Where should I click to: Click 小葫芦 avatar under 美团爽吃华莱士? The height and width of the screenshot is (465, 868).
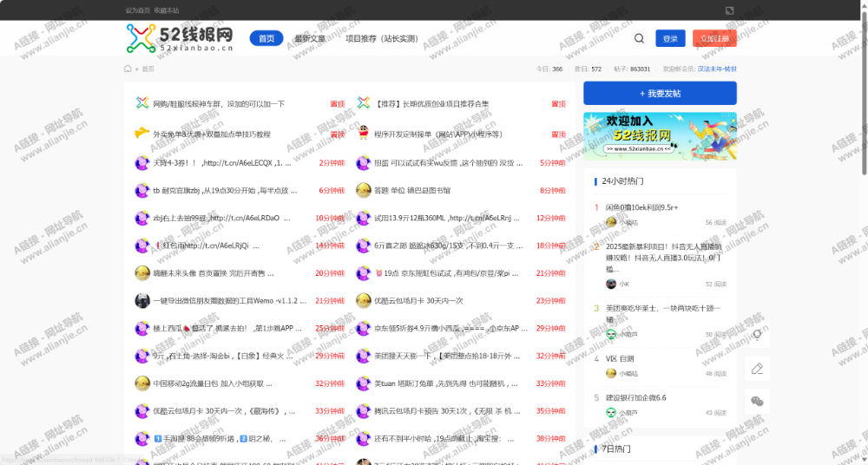coord(611,334)
